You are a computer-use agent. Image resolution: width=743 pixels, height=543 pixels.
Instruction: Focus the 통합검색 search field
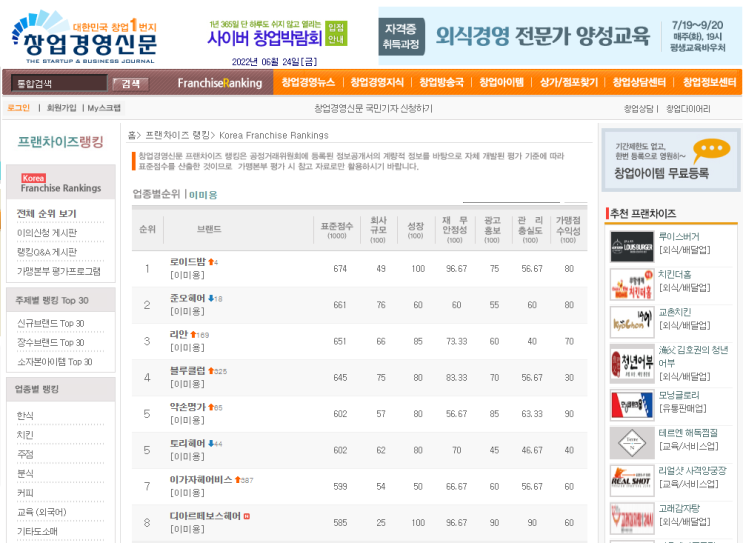coord(59,83)
